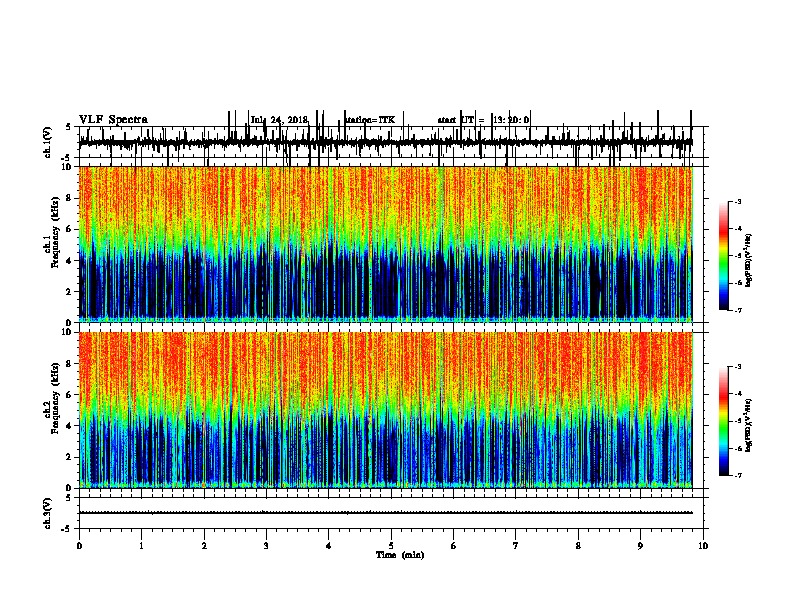Click the "start UT = 13:20:0" header text
This screenshot has width=792, height=612.
(x=483, y=120)
